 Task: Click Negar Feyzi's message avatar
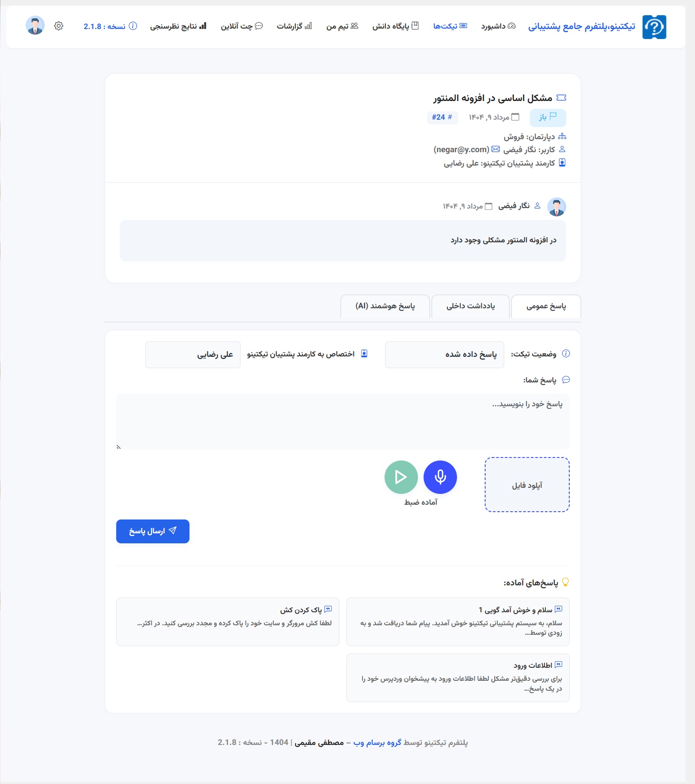click(x=556, y=207)
